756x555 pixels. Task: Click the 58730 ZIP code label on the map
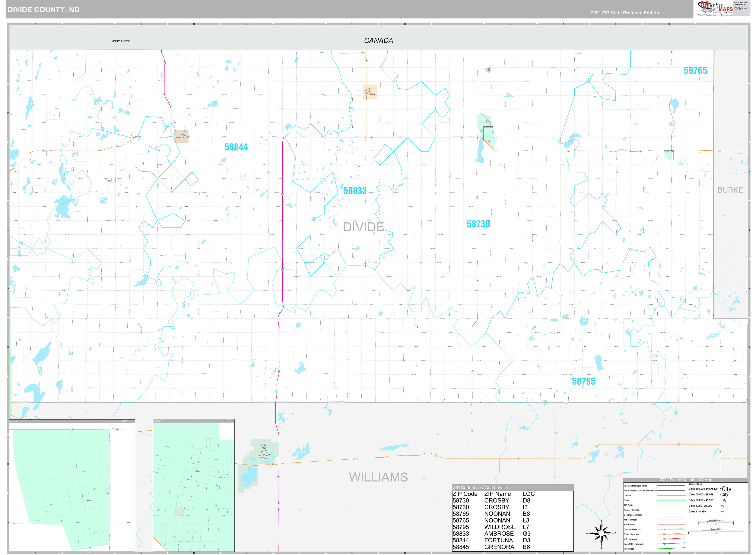[478, 224]
